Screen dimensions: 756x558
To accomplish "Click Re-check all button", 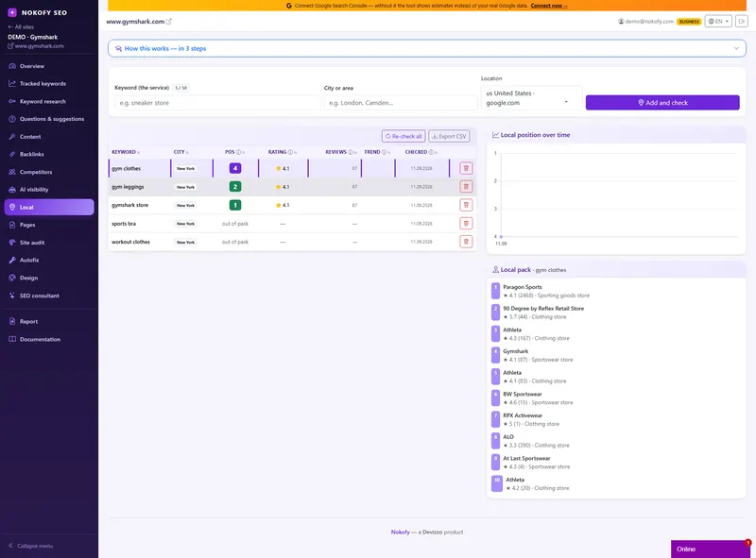I will coord(404,136).
